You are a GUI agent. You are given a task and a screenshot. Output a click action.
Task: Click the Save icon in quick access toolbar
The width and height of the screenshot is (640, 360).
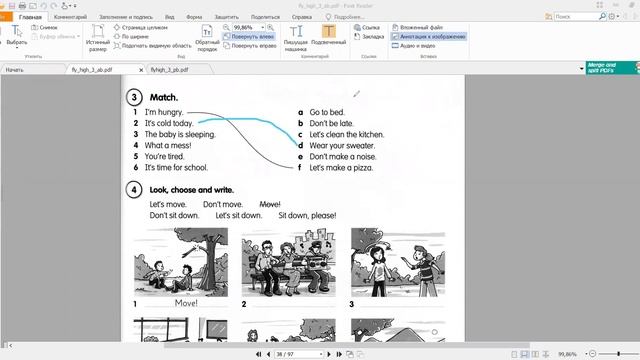pyautogui.click(x=12, y=6)
